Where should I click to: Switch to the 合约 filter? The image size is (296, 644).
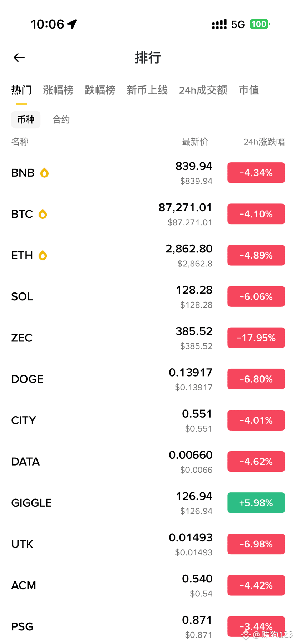[x=61, y=119]
